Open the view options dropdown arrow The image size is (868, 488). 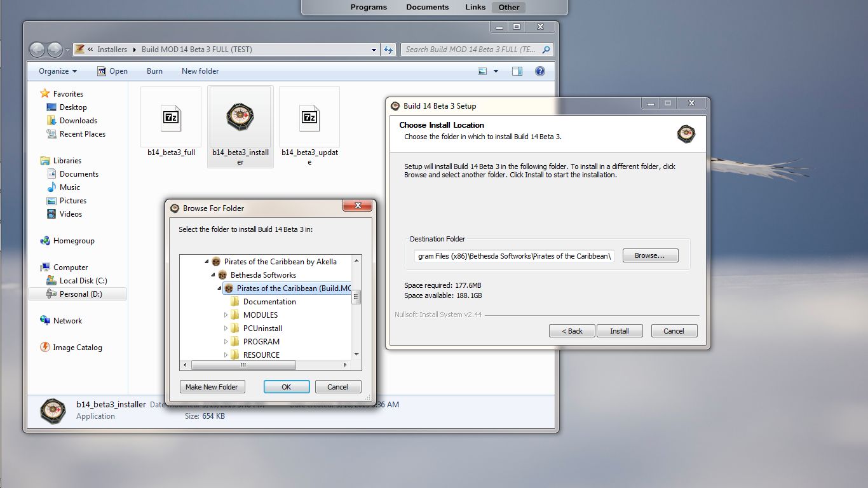point(496,71)
